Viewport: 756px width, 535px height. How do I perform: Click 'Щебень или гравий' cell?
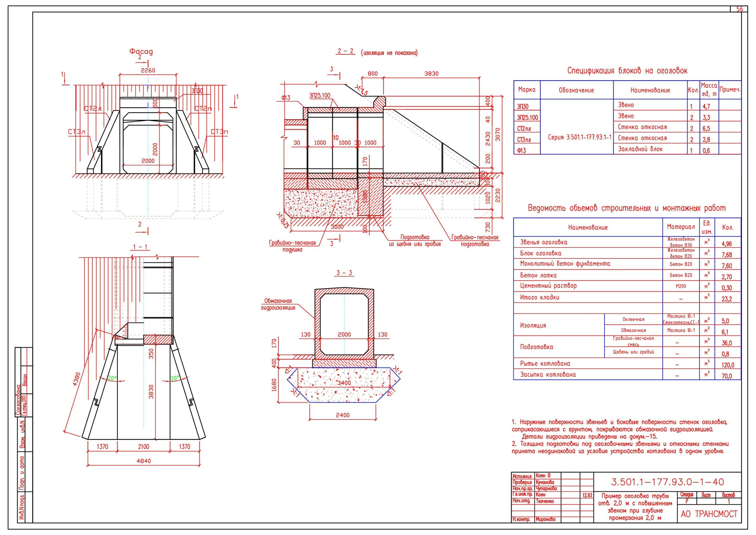click(x=633, y=352)
